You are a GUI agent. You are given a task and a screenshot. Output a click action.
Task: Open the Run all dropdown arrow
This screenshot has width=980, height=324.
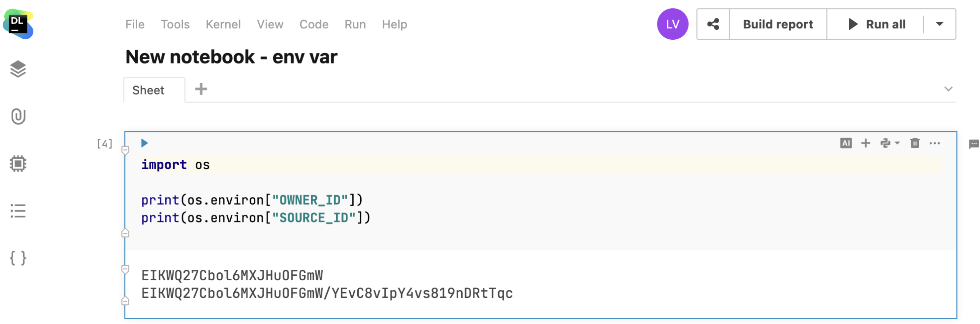pyautogui.click(x=939, y=24)
